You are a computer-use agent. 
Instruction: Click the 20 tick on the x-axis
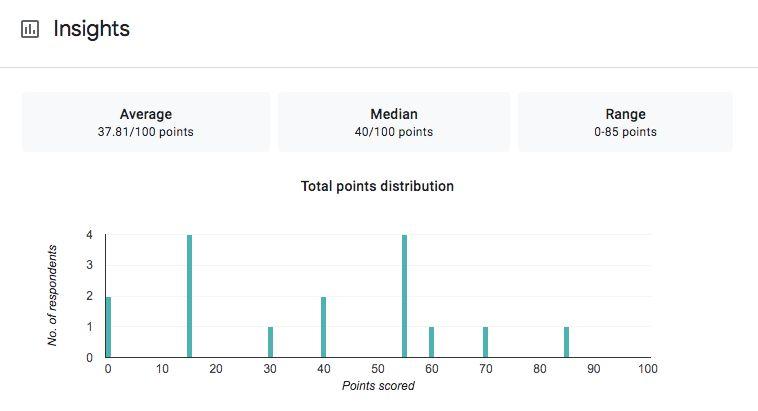(x=216, y=369)
